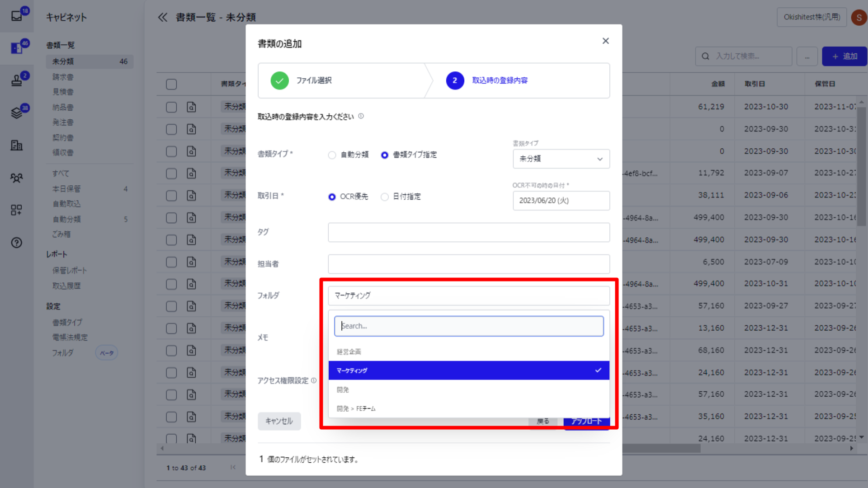The image size is (868, 488).
Task: Go to first page pagination icon
Action: click(x=233, y=467)
